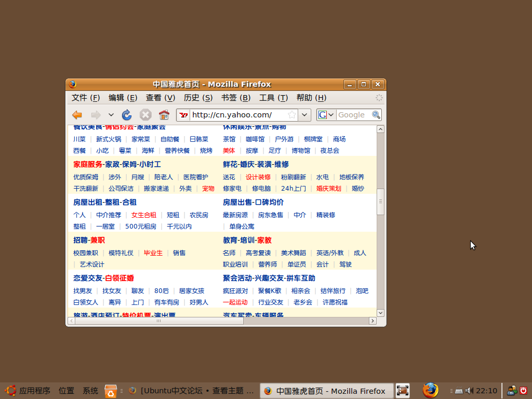The image size is (532, 399).
Task: Click the vertical scrollbar thumb
Action: 381,202
